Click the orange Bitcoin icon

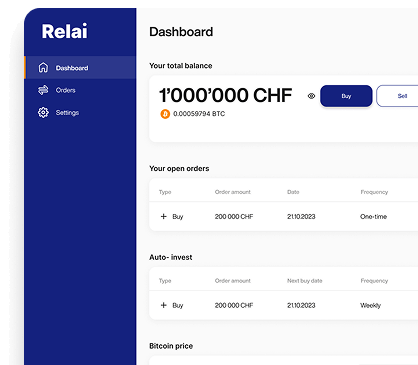[165, 114]
